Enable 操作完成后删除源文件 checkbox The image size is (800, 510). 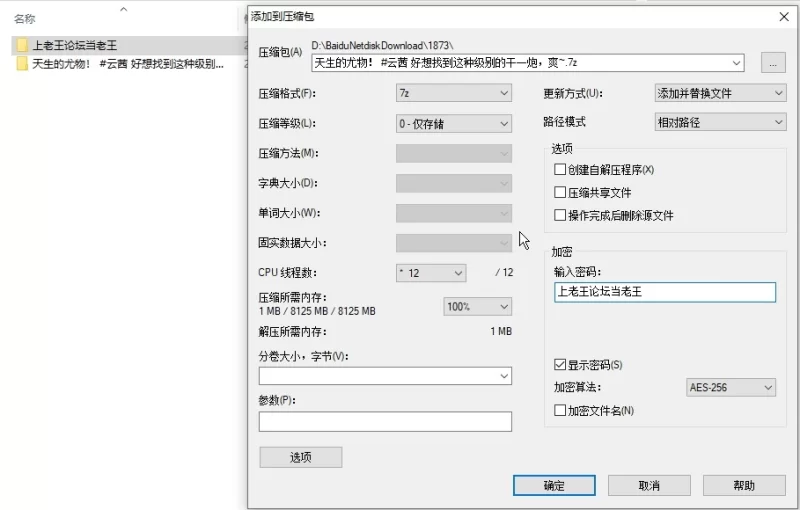(x=560, y=215)
